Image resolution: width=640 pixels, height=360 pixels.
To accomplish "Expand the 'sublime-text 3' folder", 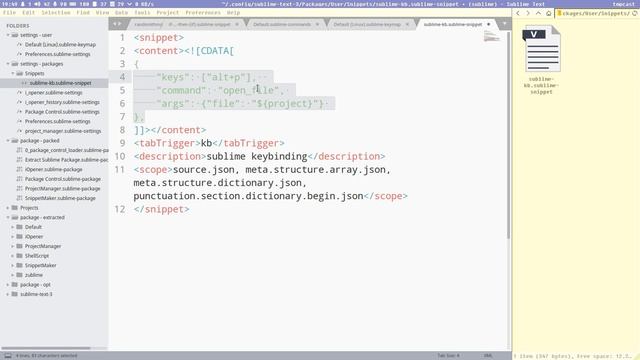I will coord(8,294).
